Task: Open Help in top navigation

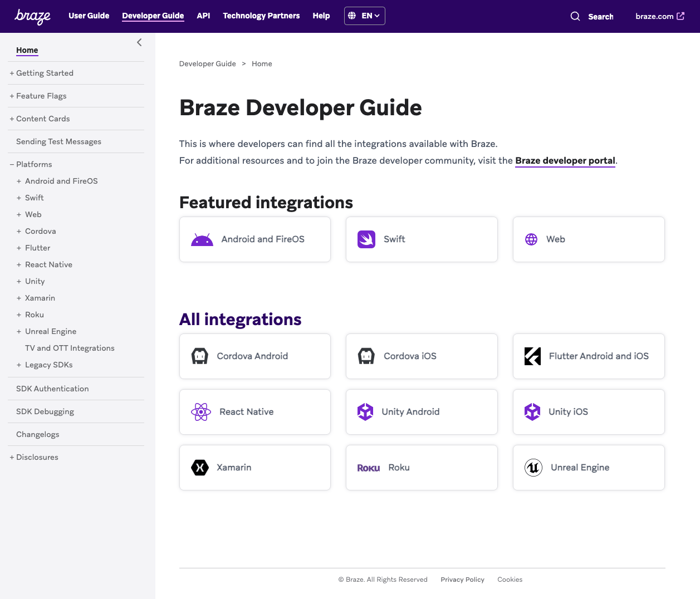Action: coord(321,16)
